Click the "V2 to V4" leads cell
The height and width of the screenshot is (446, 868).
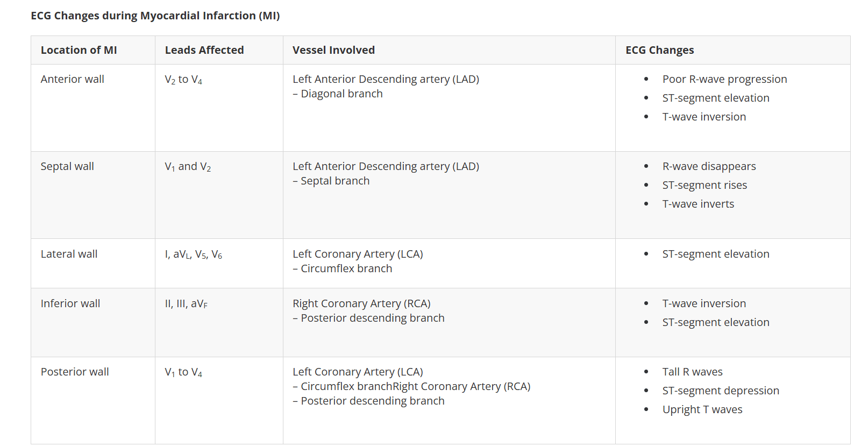coord(183,80)
